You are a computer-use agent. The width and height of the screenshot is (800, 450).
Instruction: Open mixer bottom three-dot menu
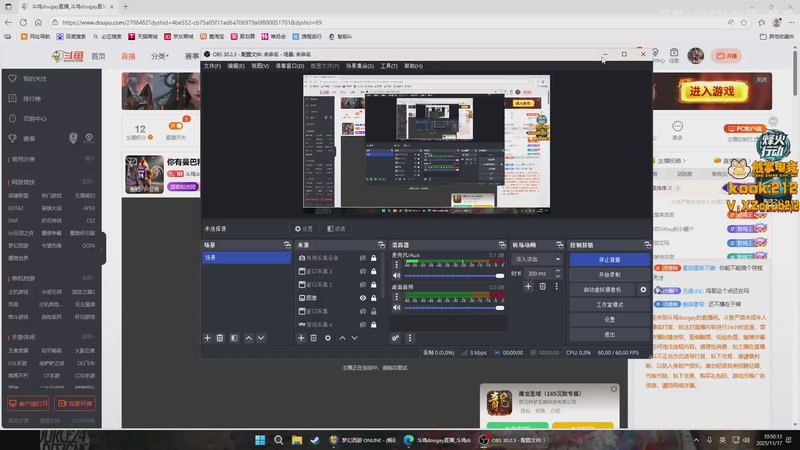(x=410, y=338)
